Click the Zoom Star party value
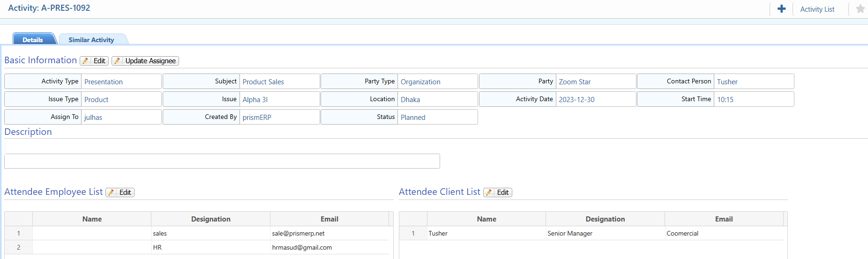Image resolution: width=868 pixels, height=259 pixels. coord(575,81)
